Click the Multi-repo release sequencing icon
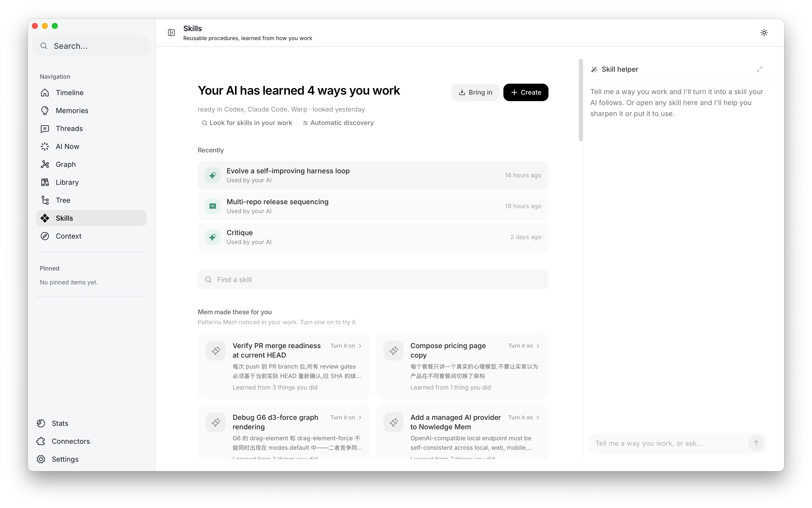The height and width of the screenshot is (508, 812). pos(213,206)
